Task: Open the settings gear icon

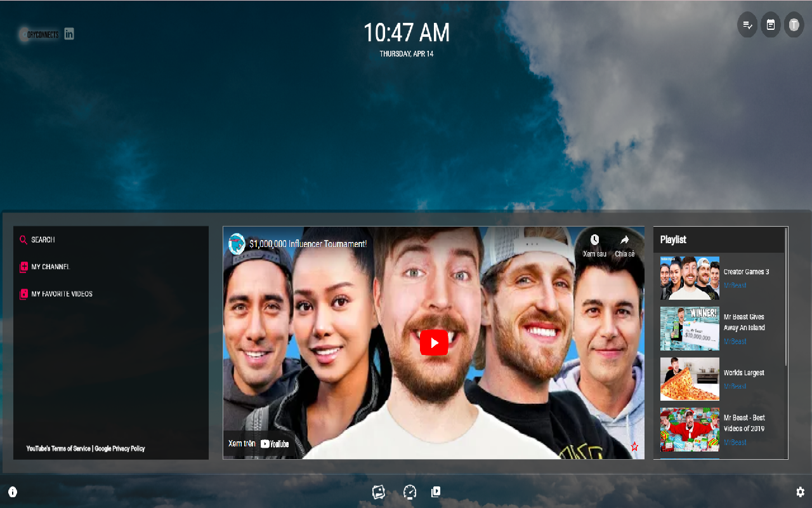Action: (801, 492)
